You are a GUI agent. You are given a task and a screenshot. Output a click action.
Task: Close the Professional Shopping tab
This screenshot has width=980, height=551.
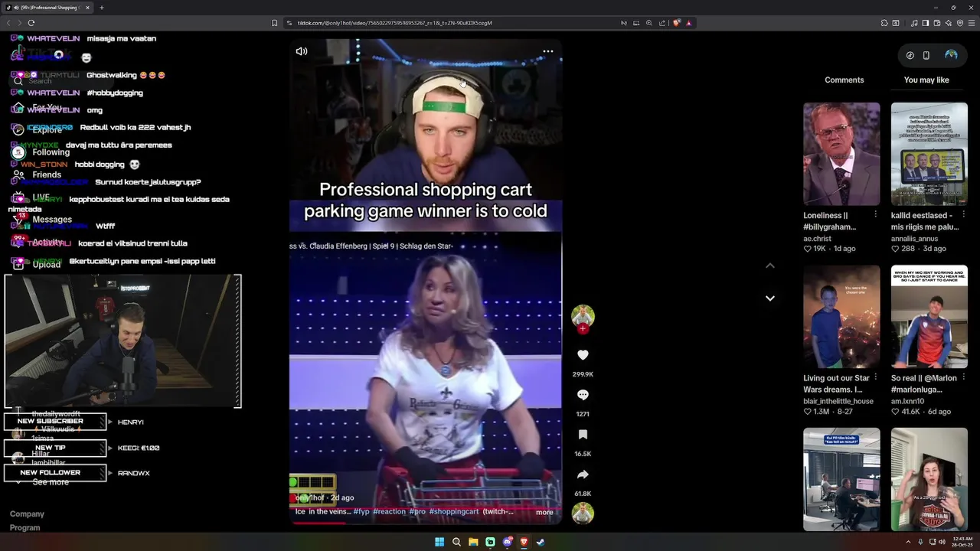click(x=87, y=8)
